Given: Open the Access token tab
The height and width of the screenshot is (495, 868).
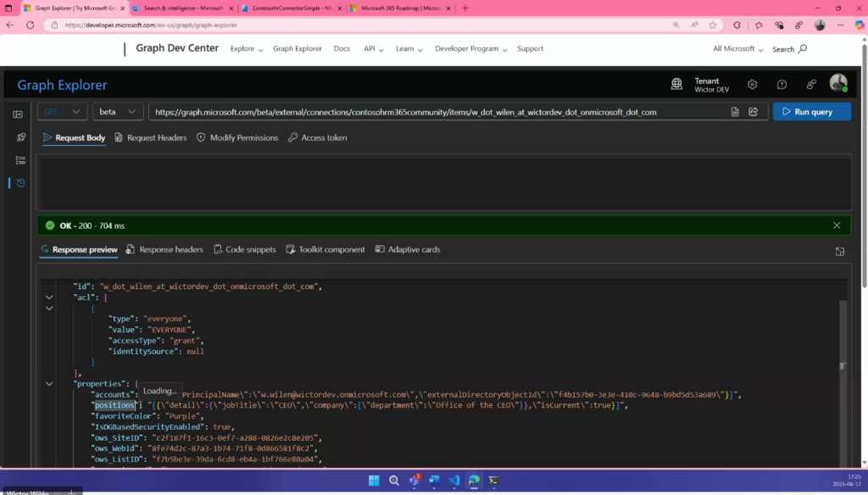Looking at the screenshot, I should pyautogui.click(x=318, y=138).
